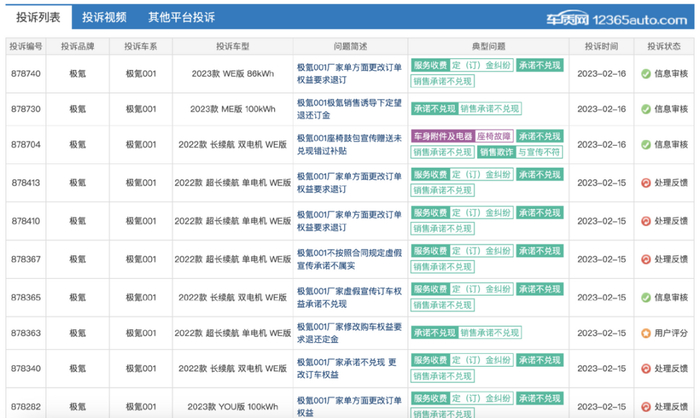The height and width of the screenshot is (418, 700).
Task: Click the green check status icon for complaint 878365
Action: (x=646, y=297)
